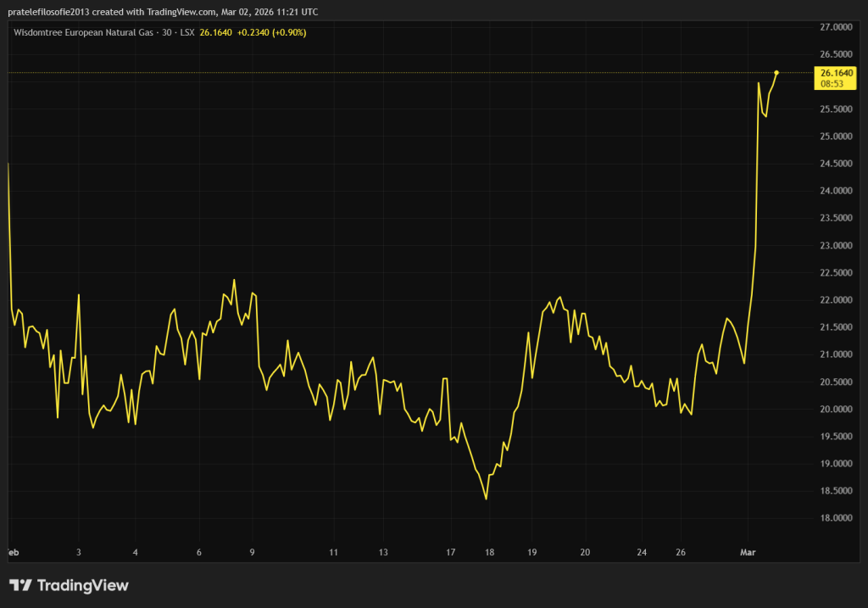Click the yellow 26.1640 price axis tag

(837, 73)
